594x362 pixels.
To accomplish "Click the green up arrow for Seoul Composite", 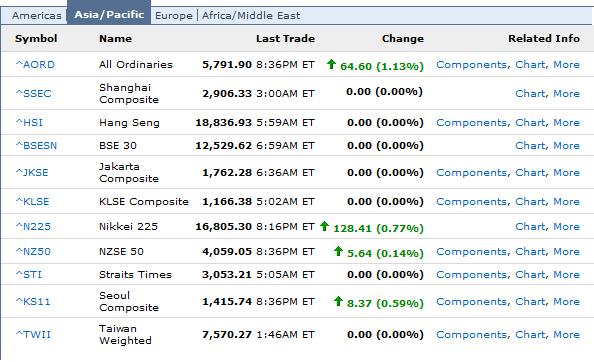I will [338, 301].
